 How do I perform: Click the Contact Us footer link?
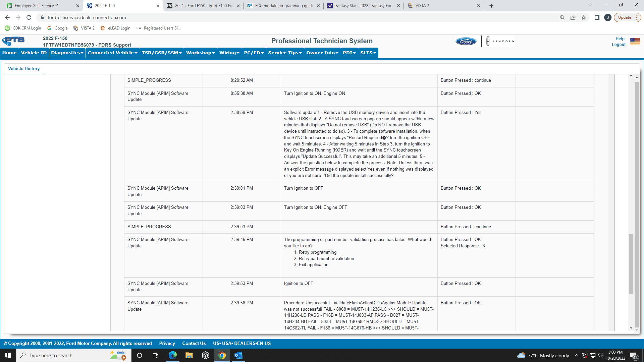194,343
